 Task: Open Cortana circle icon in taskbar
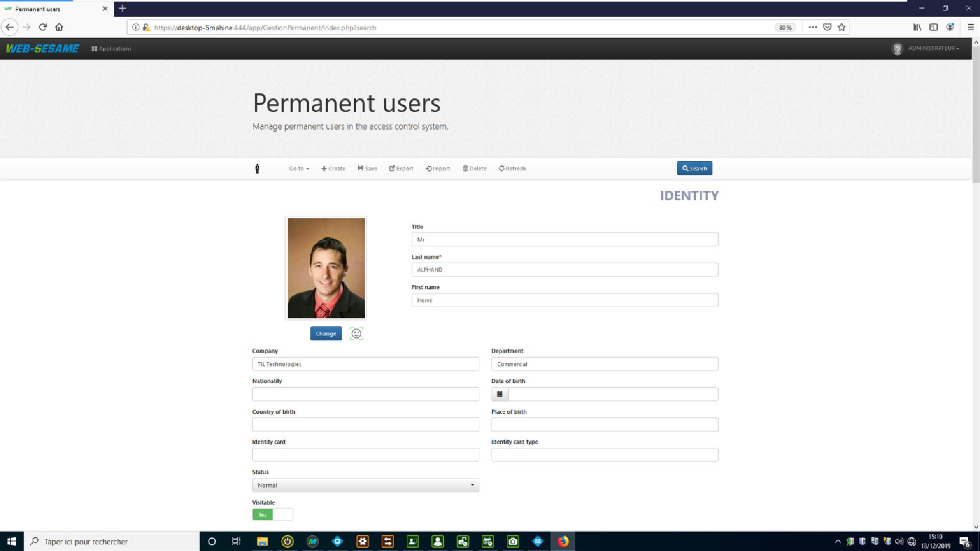(x=212, y=541)
